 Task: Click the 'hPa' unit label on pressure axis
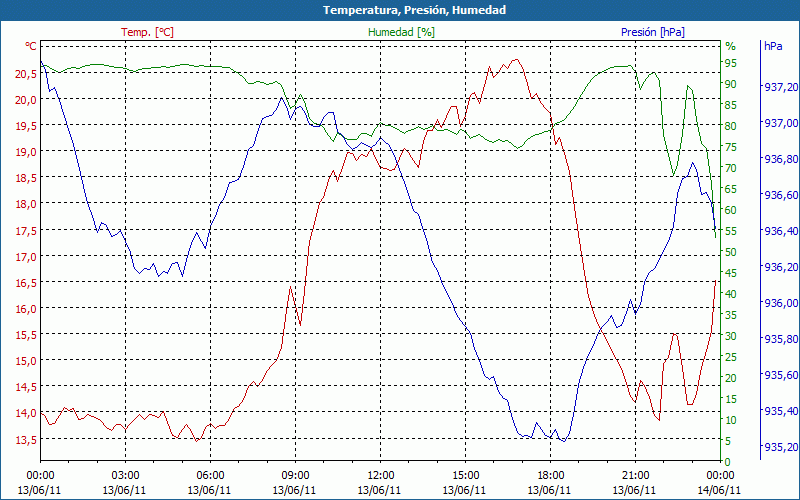pos(773,46)
